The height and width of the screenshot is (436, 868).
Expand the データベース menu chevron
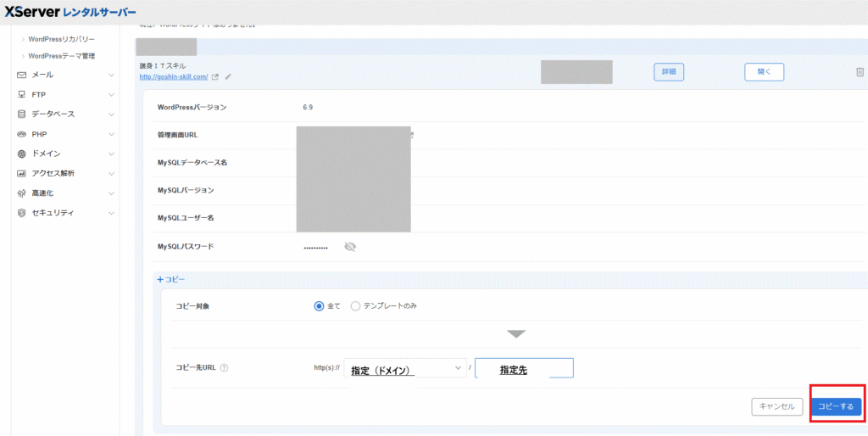[x=111, y=115]
